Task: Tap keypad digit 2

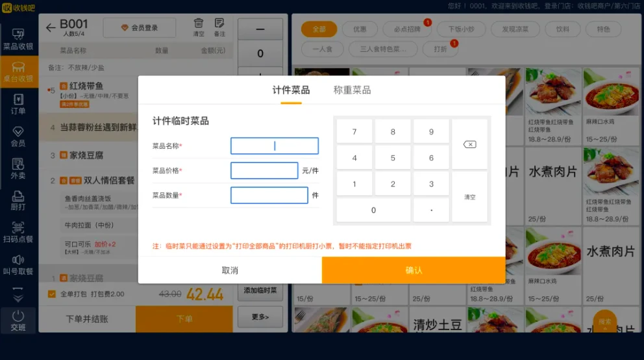Action: click(393, 184)
